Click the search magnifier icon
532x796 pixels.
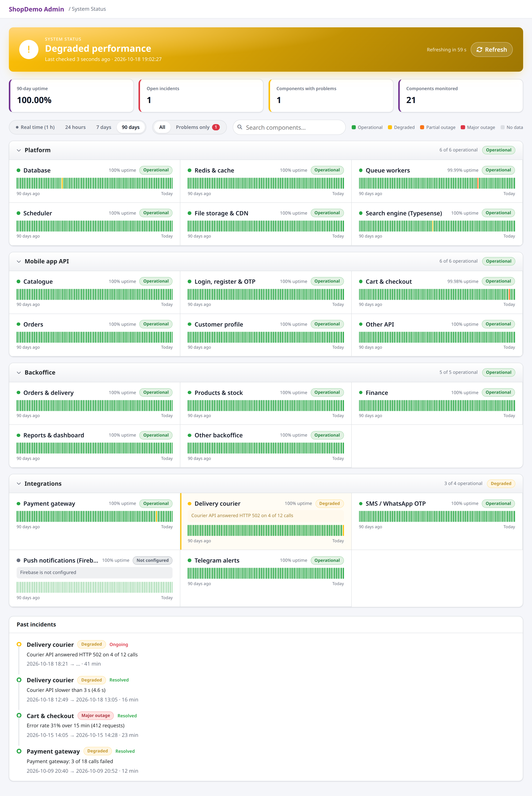[240, 127]
